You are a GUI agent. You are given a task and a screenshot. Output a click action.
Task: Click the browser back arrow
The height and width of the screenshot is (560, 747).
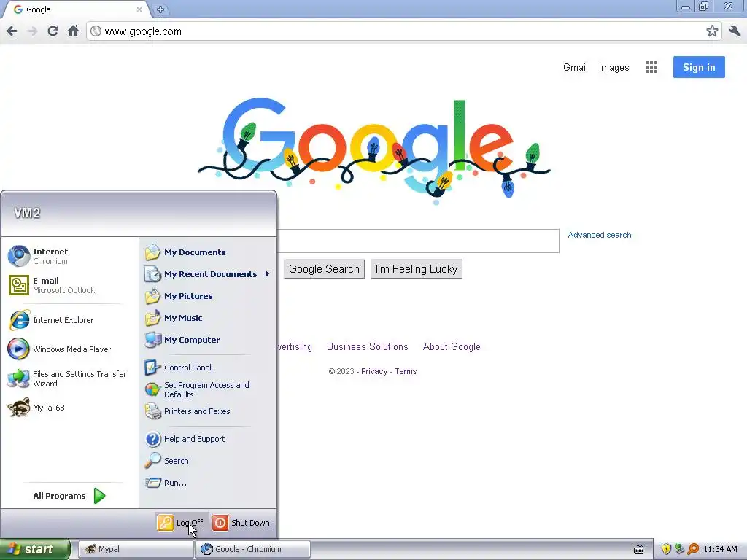click(12, 31)
